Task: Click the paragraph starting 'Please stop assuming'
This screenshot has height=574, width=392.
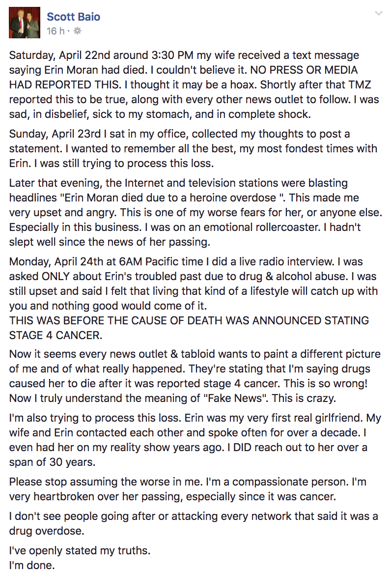Action: 188,489
